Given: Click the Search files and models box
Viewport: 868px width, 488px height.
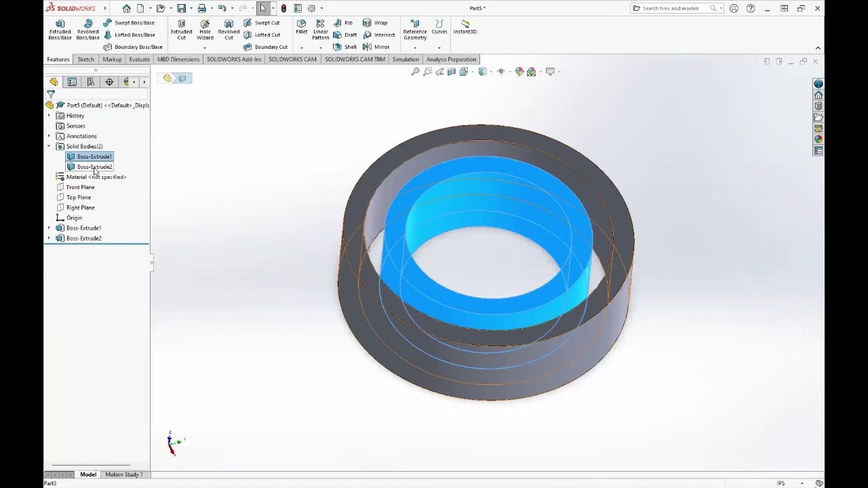Looking at the screenshot, I should coord(676,8).
